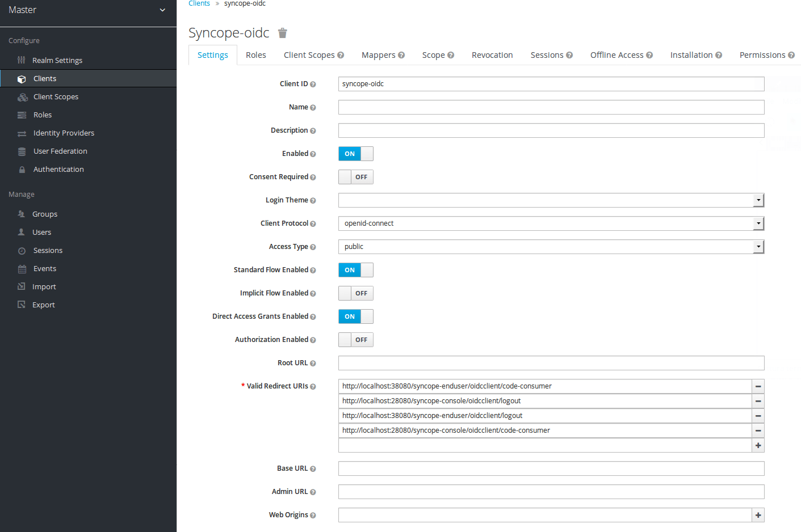The height and width of the screenshot is (532, 801).
Task: Click help icon beside Root URL label
Action: [x=313, y=364]
